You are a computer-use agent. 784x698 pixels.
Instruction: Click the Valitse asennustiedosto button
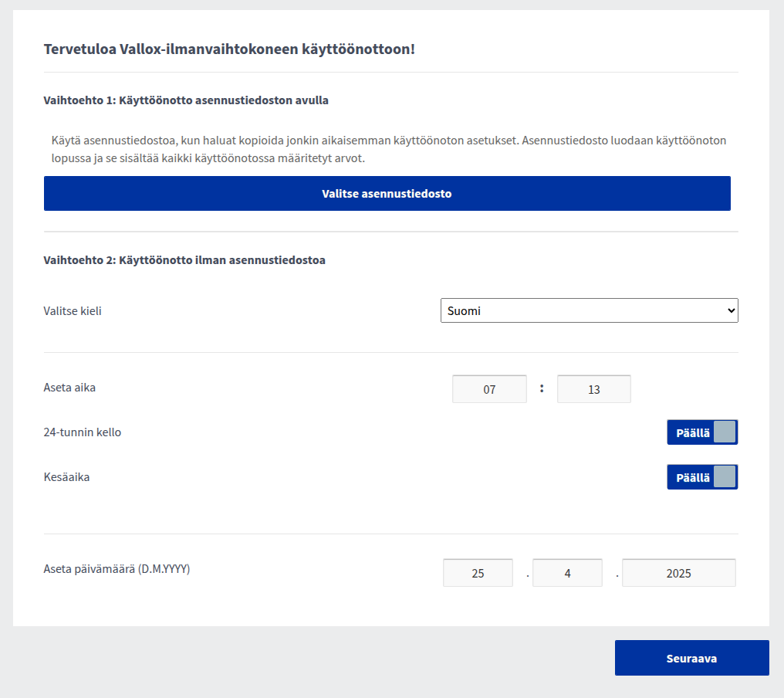tap(387, 194)
